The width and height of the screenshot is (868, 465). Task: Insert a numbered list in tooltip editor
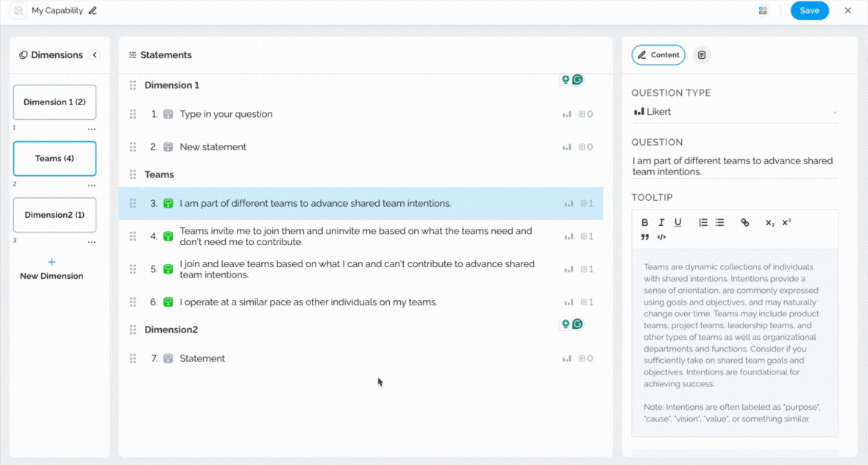[x=703, y=222]
